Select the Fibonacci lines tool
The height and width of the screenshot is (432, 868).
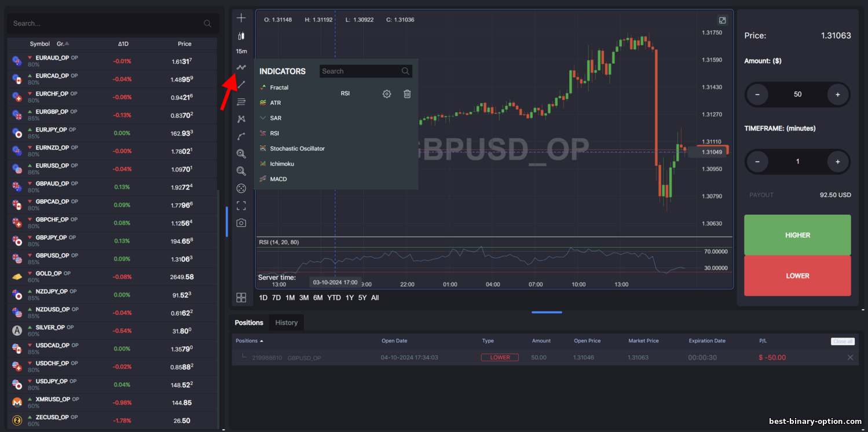pyautogui.click(x=241, y=102)
